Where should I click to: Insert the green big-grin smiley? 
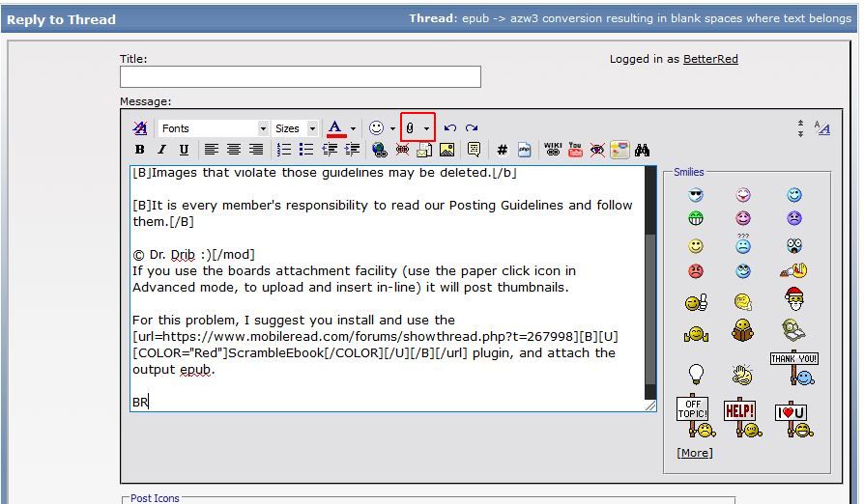coord(696,218)
